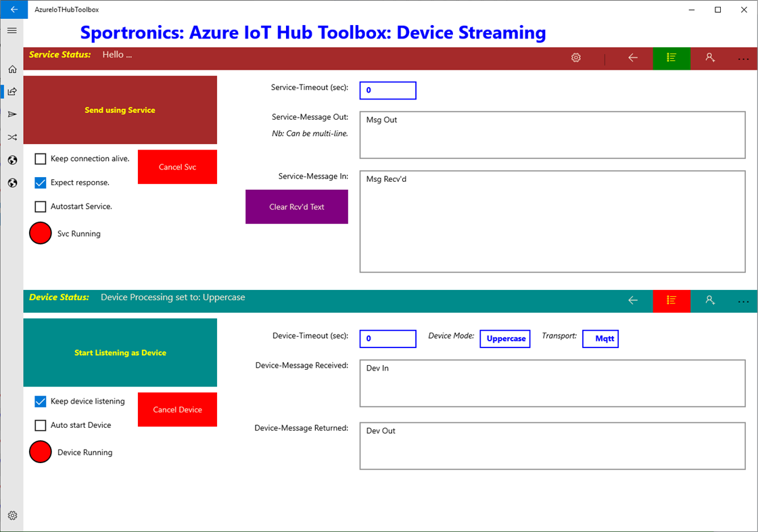
Task: Open more options in Device Status bar
Action: (x=743, y=302)
